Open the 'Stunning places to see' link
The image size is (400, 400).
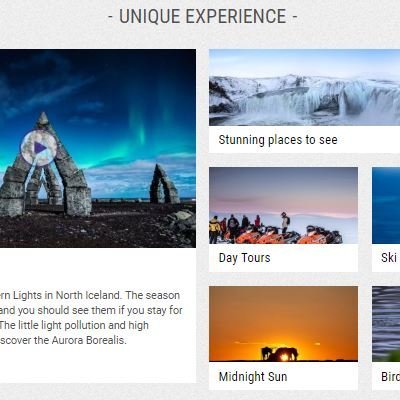(278, 140)
